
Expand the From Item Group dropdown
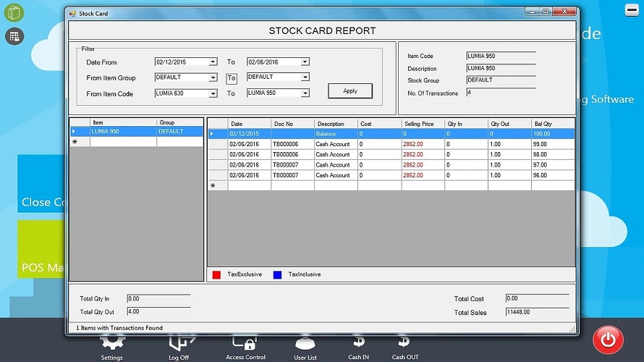[213, 77]
